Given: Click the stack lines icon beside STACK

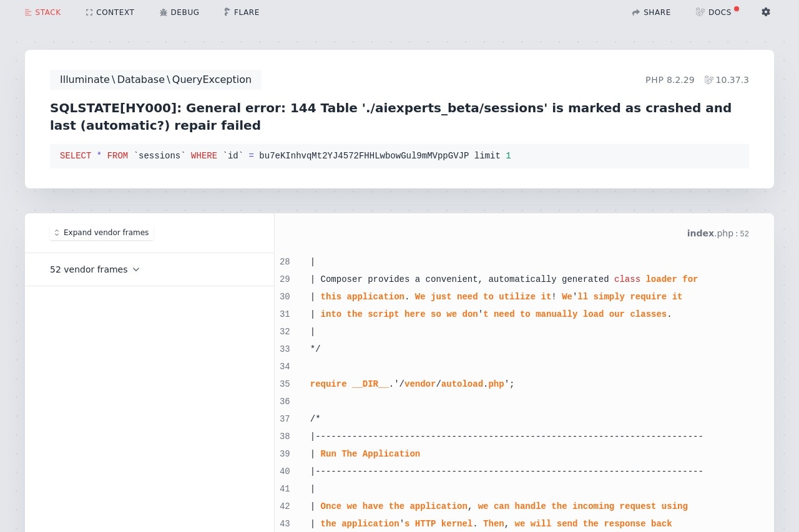Looking at the screenshot, I should [28, 12].
